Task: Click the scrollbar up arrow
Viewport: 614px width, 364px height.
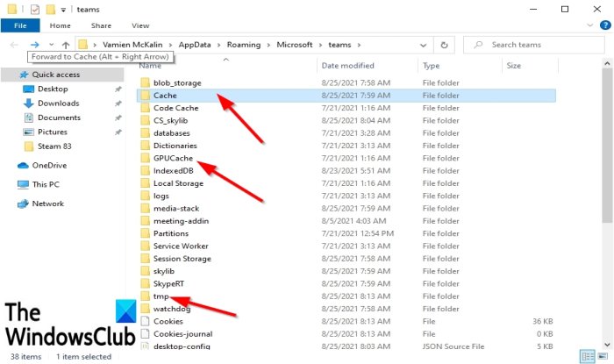Action: 607,63
